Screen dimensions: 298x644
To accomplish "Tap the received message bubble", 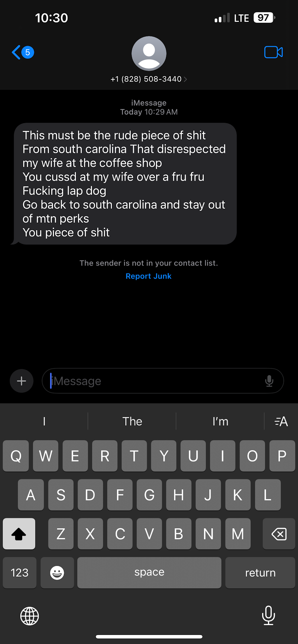I will tap(125, 183).
